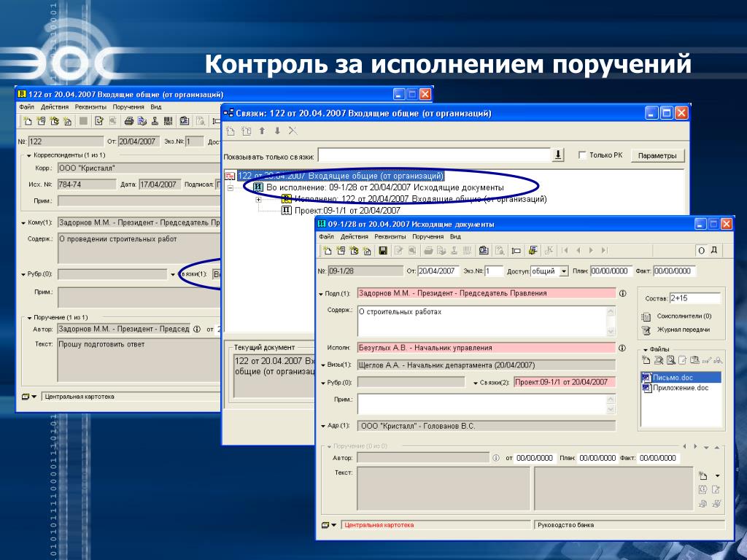The image size is (747, 560).
Task: Open Поручения menu in 09-1/28 window
Action: (427, 237)
